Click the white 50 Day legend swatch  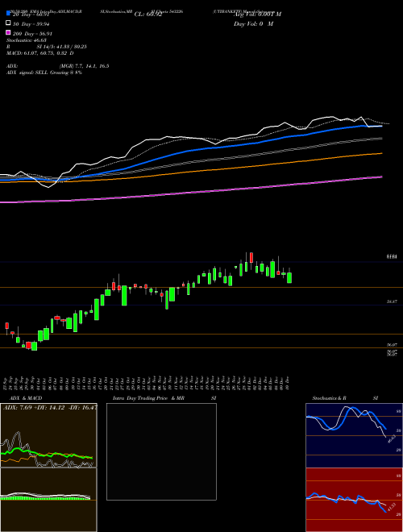pyautogui.click(x=8, y=23)
